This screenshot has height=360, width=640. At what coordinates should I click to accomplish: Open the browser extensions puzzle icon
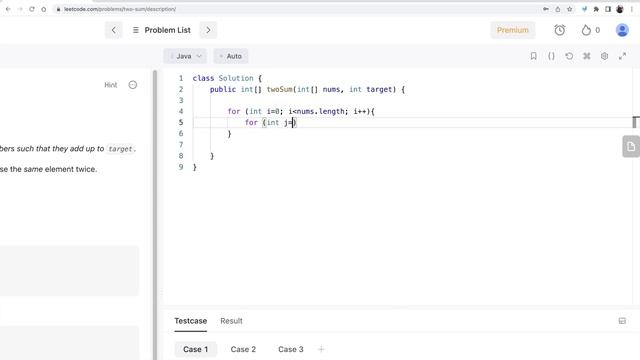coord(596,9)
